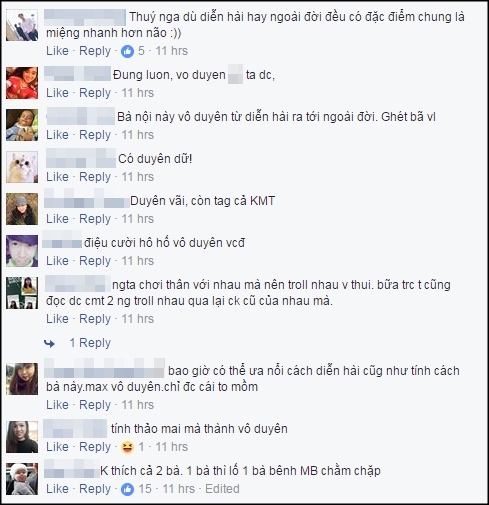Like the 'điệu cười hô hố' comment
The width and height of the screenshot is (489, 505).
click(57, 261)
